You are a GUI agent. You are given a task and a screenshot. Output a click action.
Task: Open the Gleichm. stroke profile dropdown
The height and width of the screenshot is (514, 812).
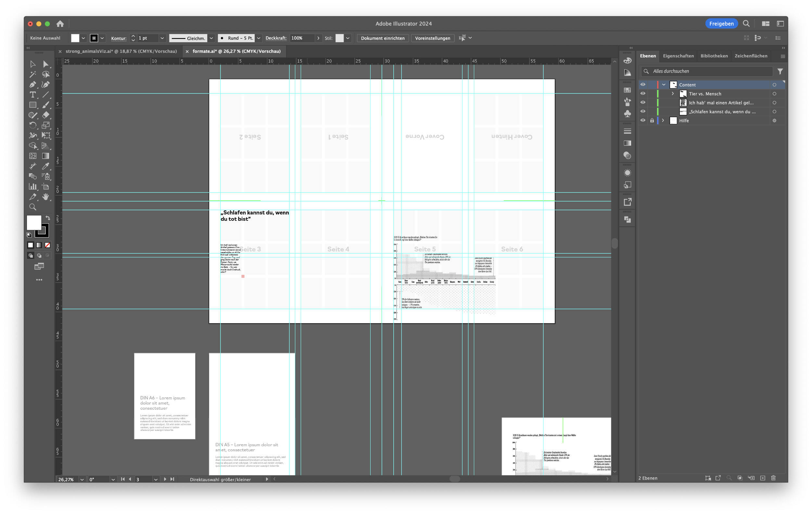click(x=211, y=38)
